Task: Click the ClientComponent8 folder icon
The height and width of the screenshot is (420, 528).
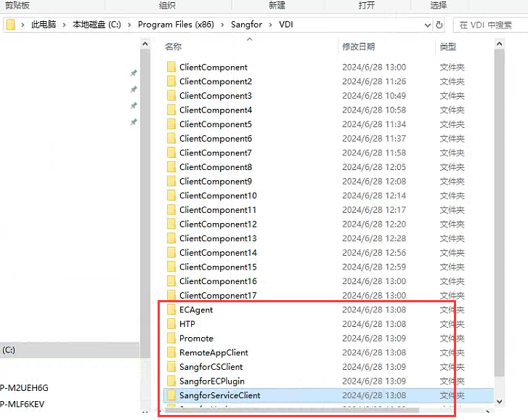Action: 171,166
